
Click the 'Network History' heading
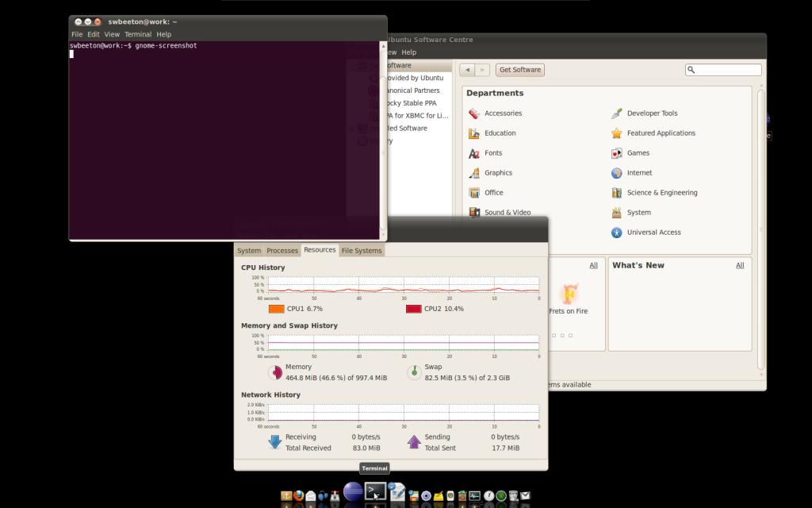[271, 395]
